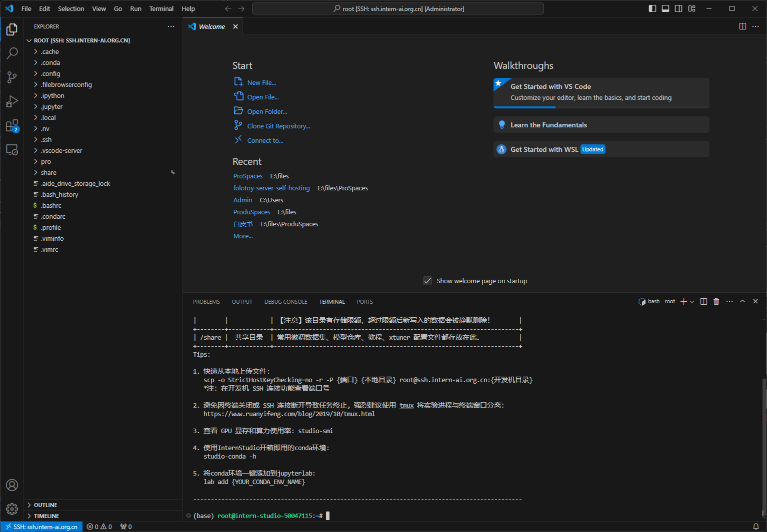
Task: Open the terminal launch profile dropdown arrow
Action: click(x=692, y=302)
